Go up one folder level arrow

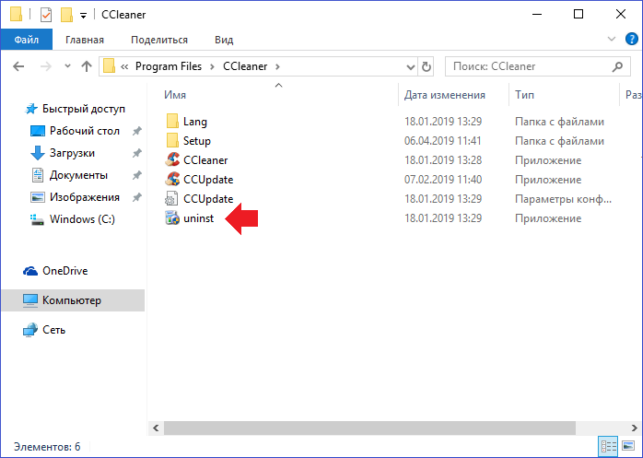[86, 66]
